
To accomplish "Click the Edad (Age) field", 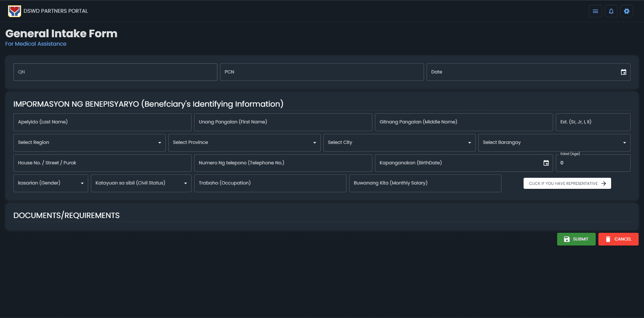I will [592, 163].
